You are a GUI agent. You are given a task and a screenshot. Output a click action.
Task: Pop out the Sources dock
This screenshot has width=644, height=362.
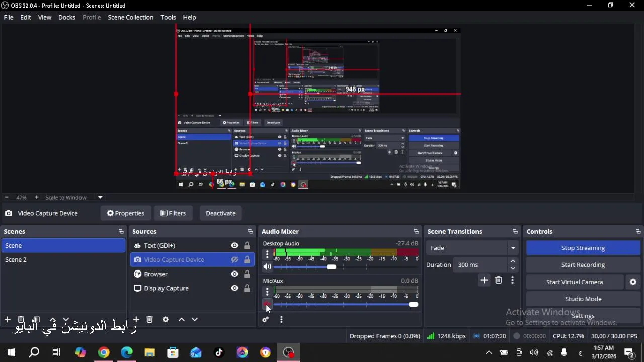click(x=250, y=232)
